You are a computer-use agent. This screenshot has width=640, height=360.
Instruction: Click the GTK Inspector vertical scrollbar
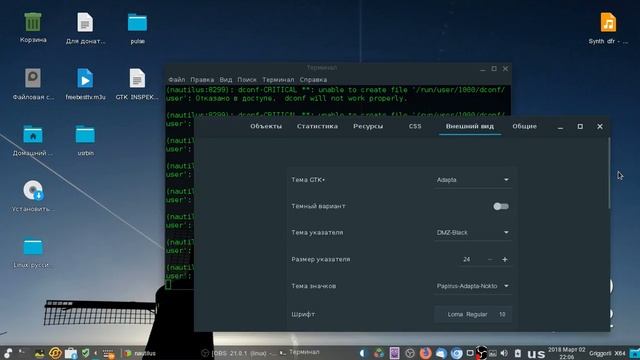click(x=609, y=173)
